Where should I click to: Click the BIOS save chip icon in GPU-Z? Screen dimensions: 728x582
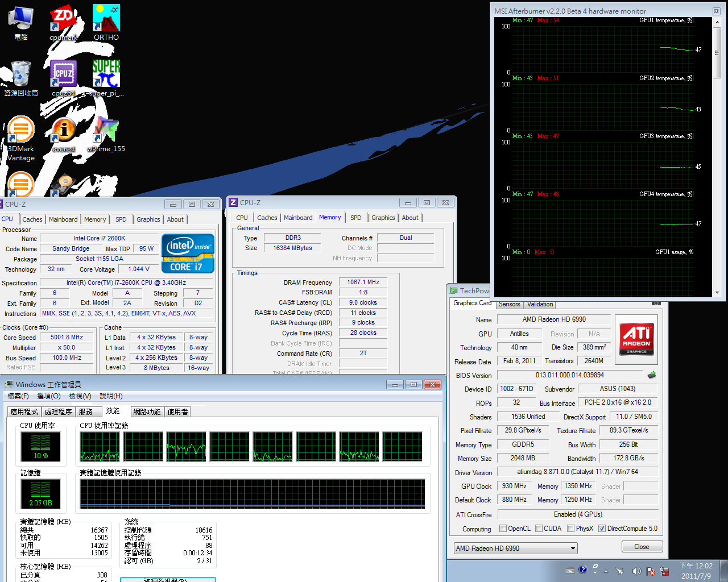tap(652, 375)
